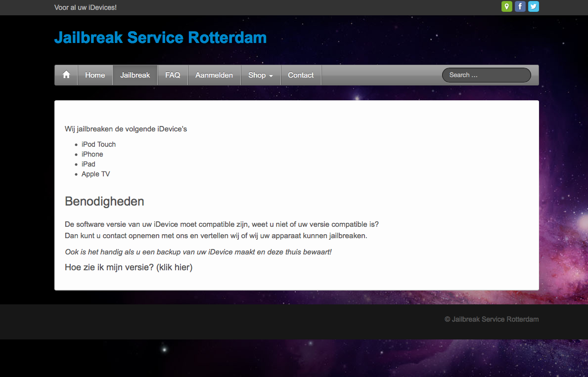This screenshot has height=377, width=588.
Task: Select the Home text menu item
Action: pyautogui.click(x=95, y=75)
